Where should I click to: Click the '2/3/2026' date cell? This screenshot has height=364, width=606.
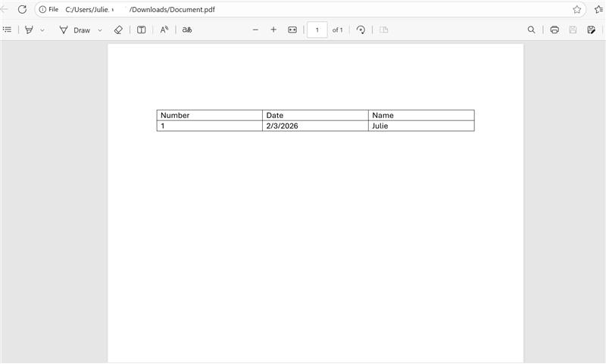point(315,126)
